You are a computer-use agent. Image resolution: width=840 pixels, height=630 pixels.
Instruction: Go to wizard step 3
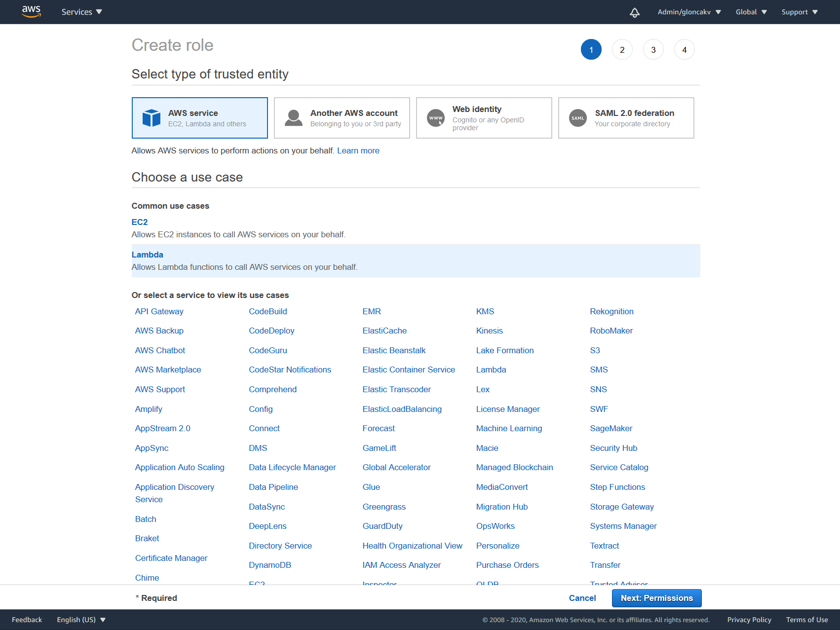(x=653, y=49)
